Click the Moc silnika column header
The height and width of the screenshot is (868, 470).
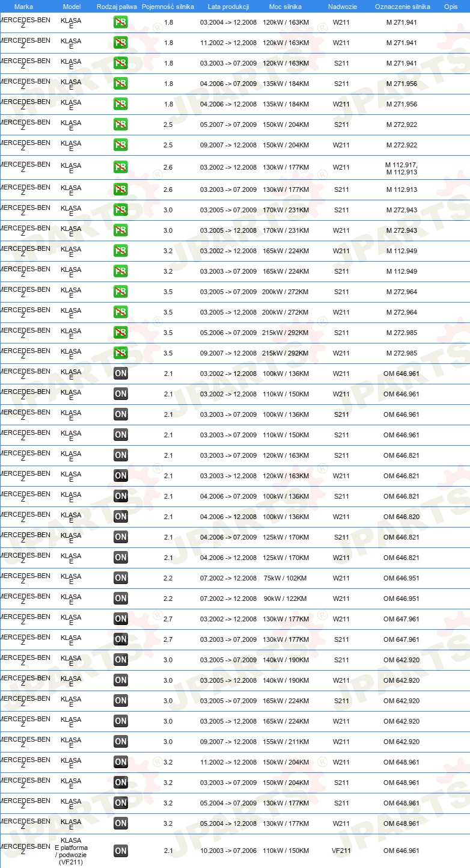click(x=285, y=7)
